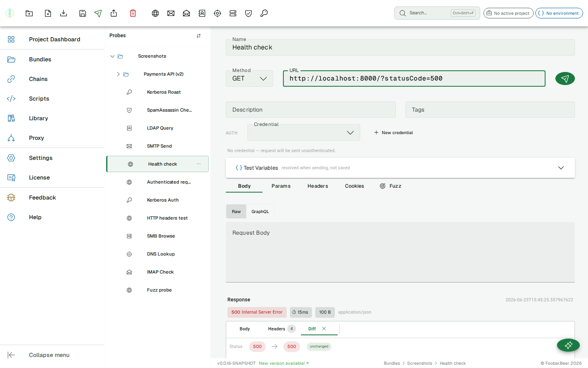Click the shield check toolbar icon
Viewport: 588px width, 368px height.
(x=248, y=13)
